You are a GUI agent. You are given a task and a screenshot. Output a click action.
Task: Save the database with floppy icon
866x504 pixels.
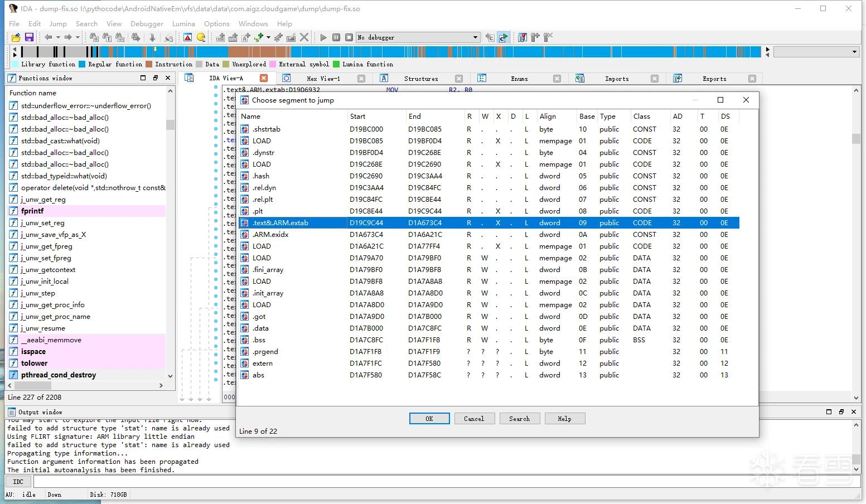(x=29, y=37)
